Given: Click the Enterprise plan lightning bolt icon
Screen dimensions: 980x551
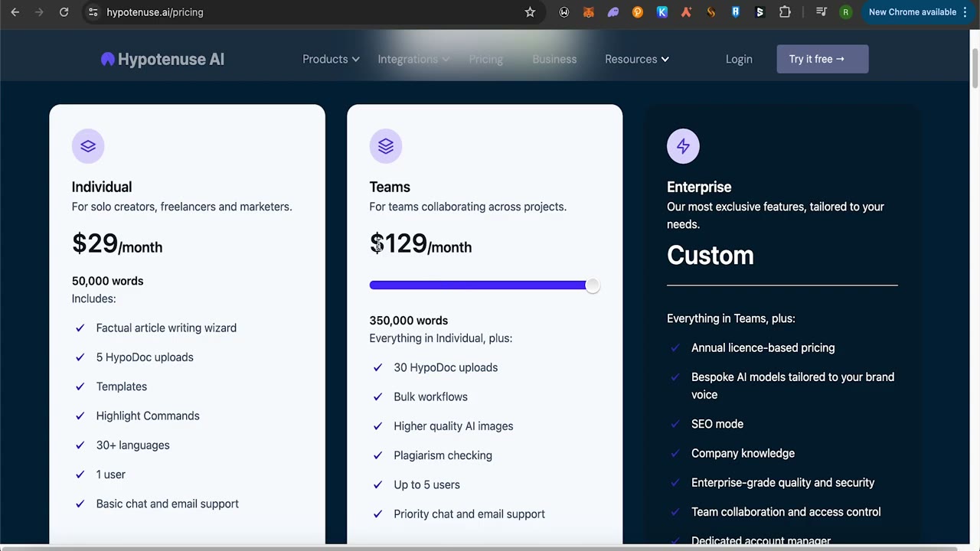Looking at the screenshot, I should coord(683,146).
